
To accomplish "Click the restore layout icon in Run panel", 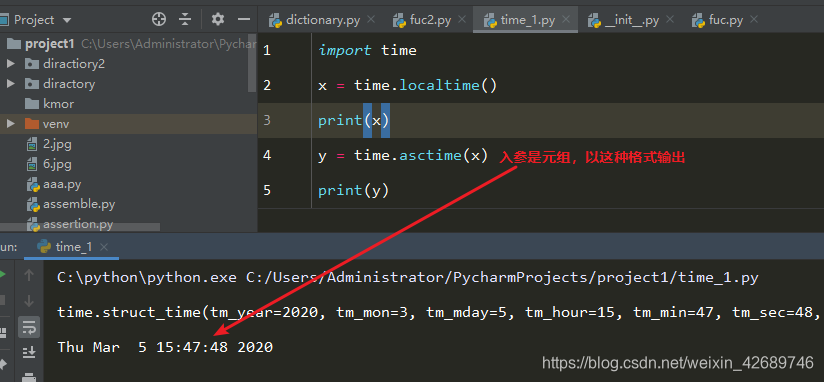I will pyautogui.click(x=3, y=332).
